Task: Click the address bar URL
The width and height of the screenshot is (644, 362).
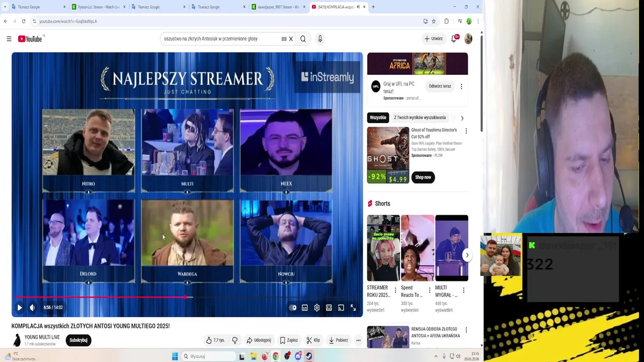Action: coord(68,21)
